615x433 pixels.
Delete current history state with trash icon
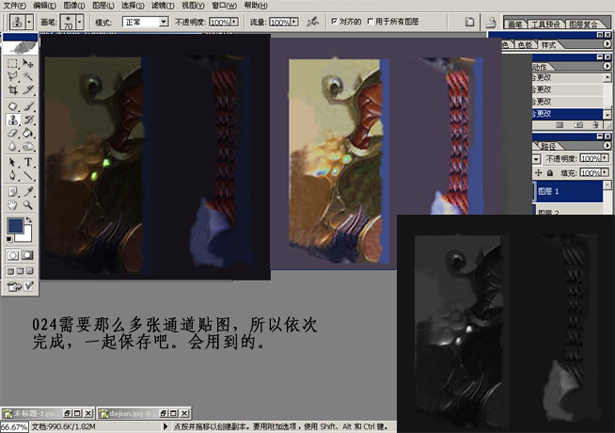point(595,125)
